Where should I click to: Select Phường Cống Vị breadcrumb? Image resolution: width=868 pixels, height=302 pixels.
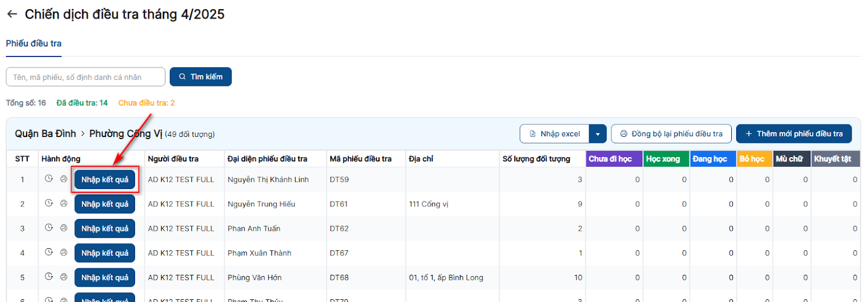point(125,134)
